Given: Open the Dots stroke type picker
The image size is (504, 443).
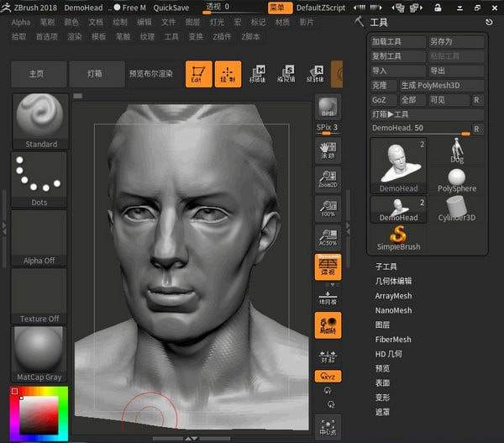Looking at the screenshot, I should pyautogui.click(x=39, y=175).
